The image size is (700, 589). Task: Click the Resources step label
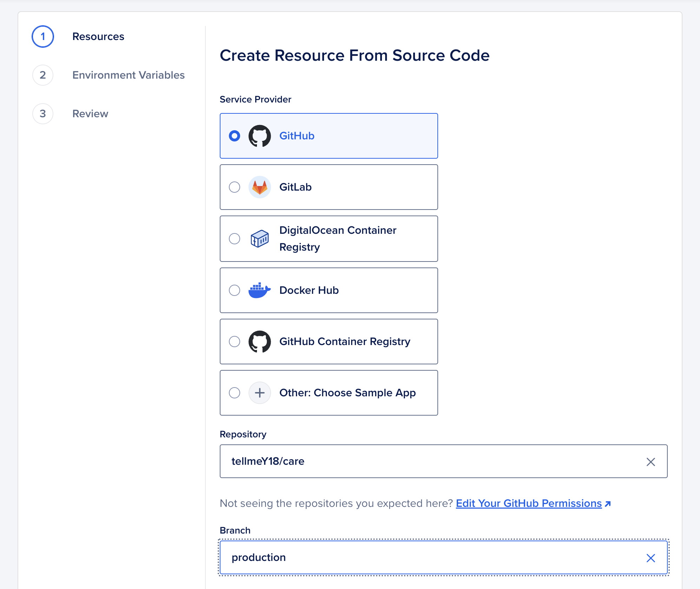(98, 36)
